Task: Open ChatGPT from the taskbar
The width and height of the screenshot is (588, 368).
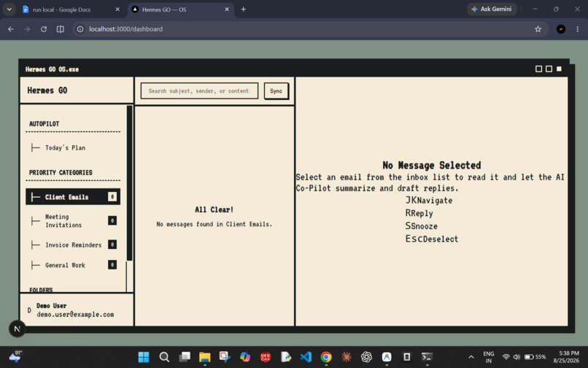Action: (366, 357)
